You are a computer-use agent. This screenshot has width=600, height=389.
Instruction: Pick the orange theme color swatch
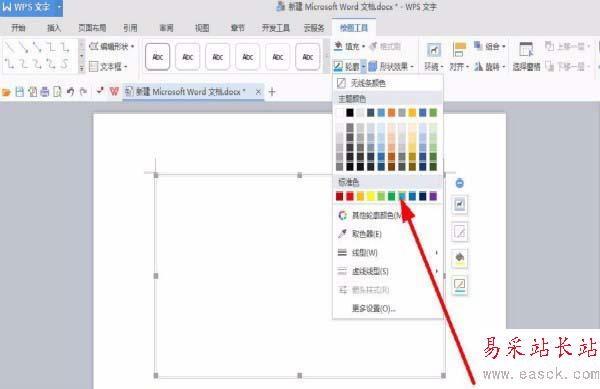[391, 112]
